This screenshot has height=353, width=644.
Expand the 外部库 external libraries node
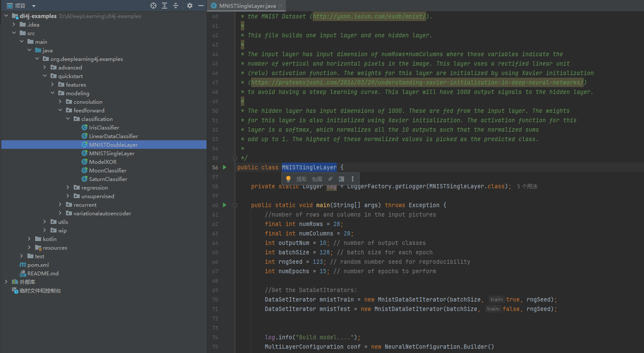(6, 282)
